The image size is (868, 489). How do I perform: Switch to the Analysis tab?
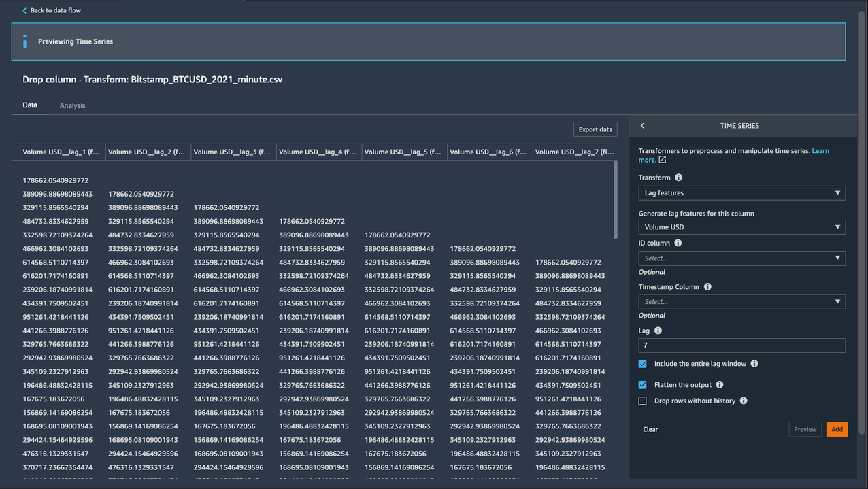point(72,106)
